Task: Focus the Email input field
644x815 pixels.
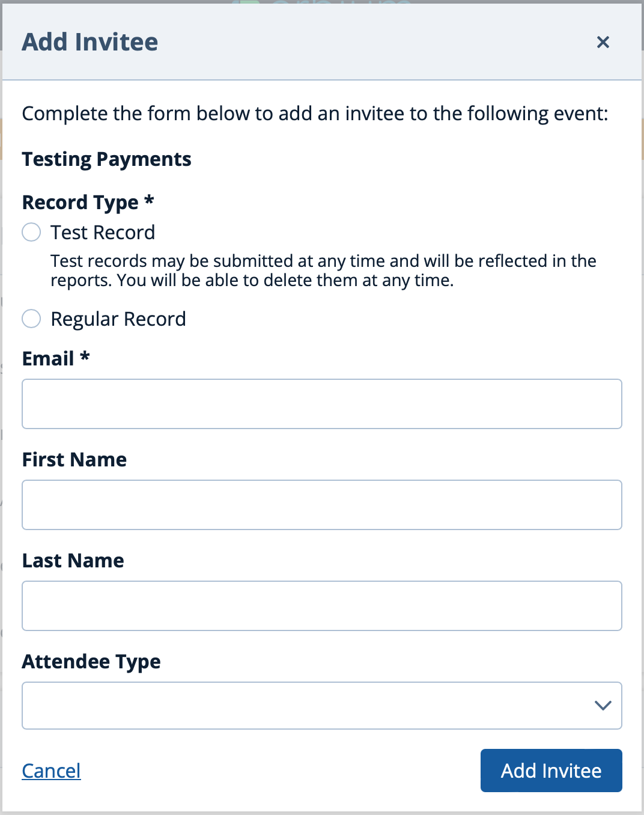Action: tap(321, 404)
